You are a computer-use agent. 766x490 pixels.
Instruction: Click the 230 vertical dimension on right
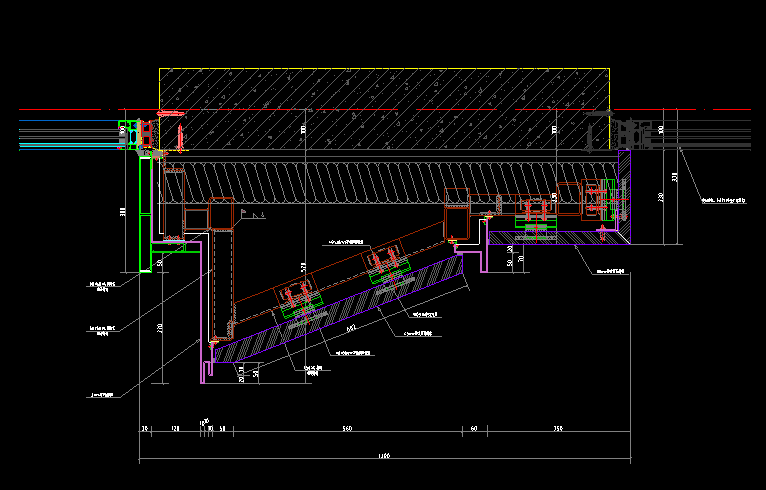(662, 198)
